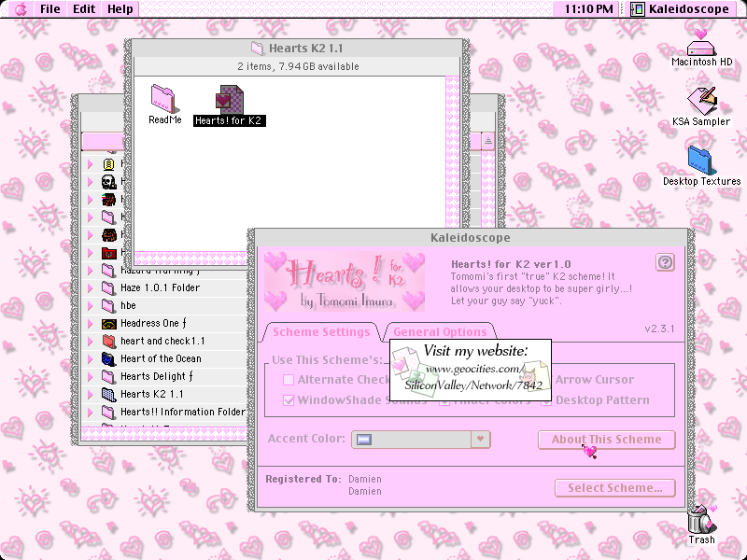Expand the heart and check1.1 disclosure triangle
Viewport: 747px width, 560px height.
pyautogui.click(x=90, y=341)
